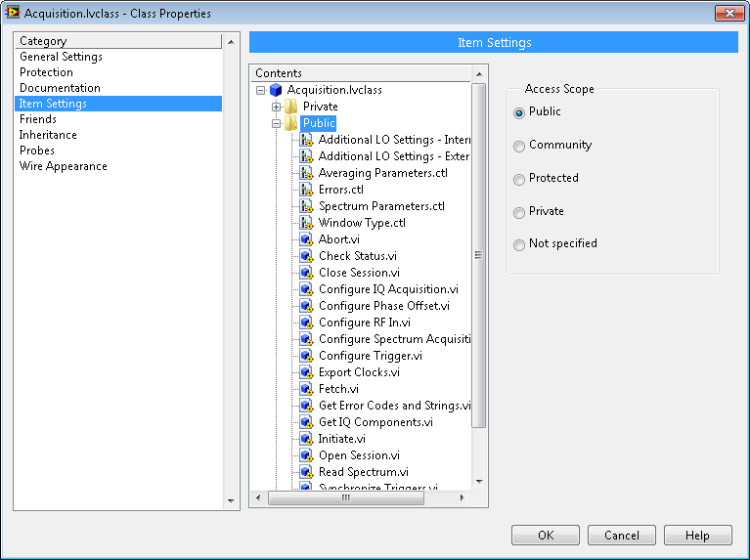Click the Cancel button
This screenshot has height=560, width=750.
[x=621, y=536]
